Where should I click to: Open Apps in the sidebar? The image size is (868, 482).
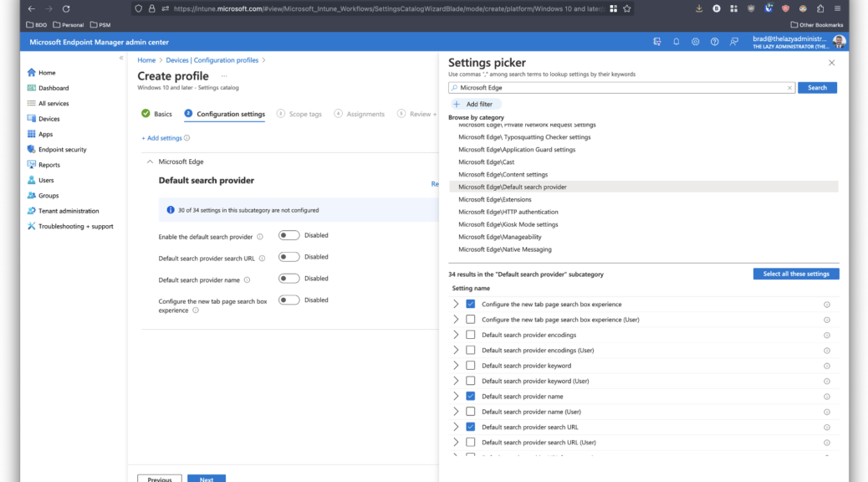pyautogui.click(x=45, y=134)
